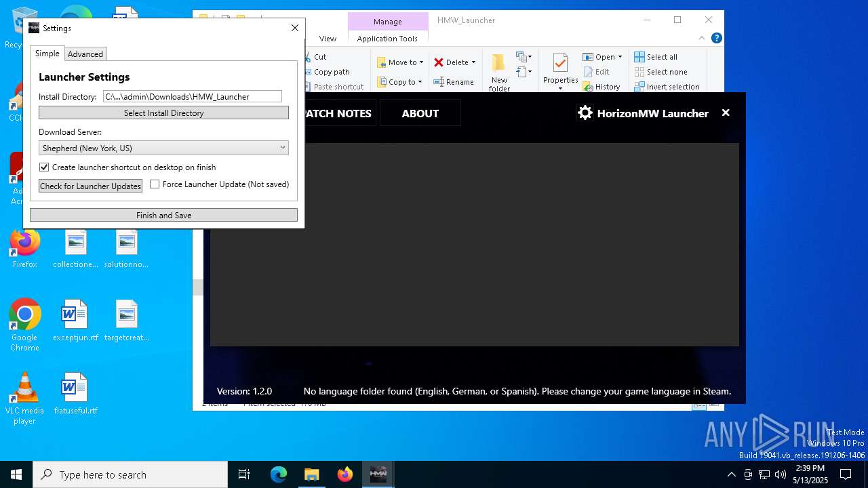Click the taskbar search box

(x=130, y=474)
